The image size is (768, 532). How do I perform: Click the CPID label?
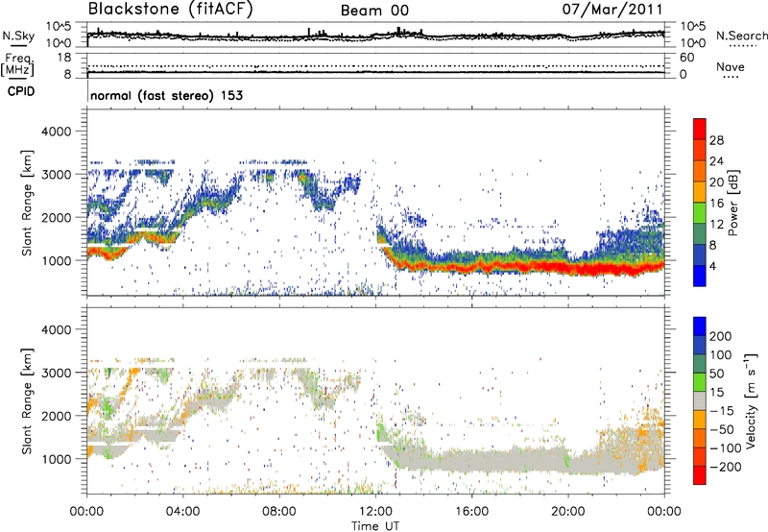pyautogui.click(x=21, y=91)
